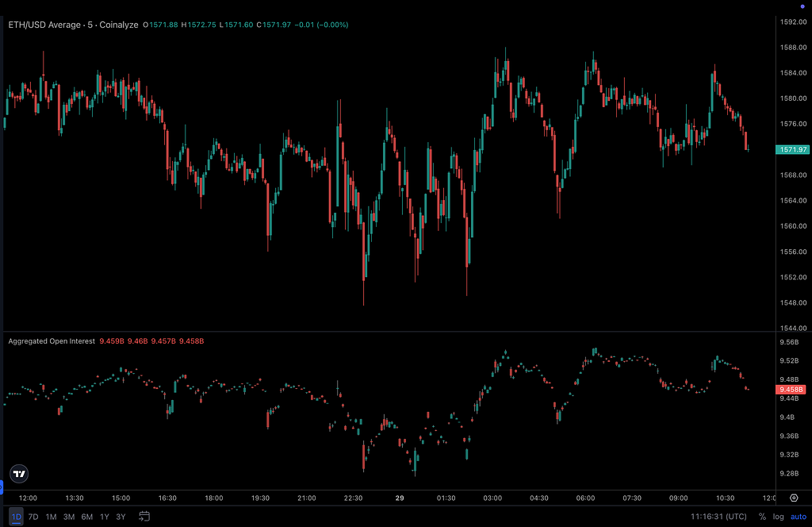Select the 1M time range
Screen dimensions: 812x527
pyautogui.click(x=51, y=517)
